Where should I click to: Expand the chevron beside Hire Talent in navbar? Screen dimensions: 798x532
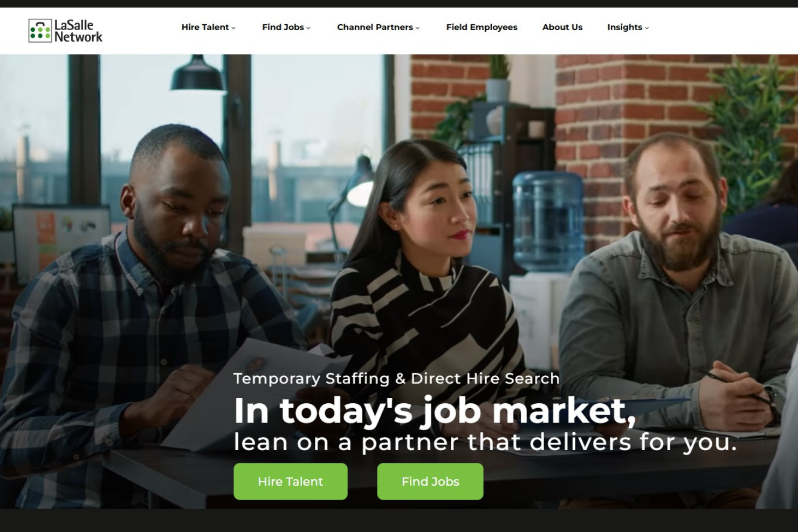(233, 28)
